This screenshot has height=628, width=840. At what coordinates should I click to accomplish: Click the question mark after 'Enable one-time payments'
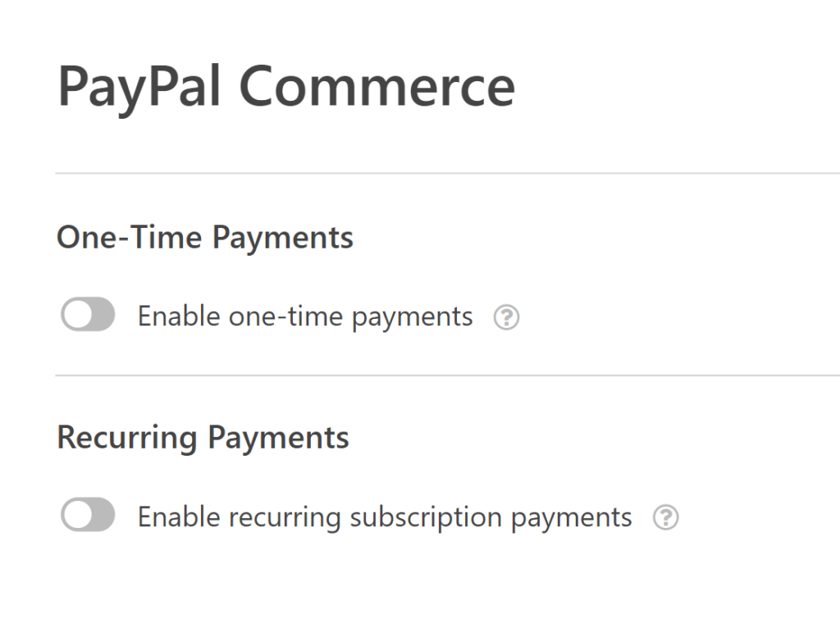point(507,316)
